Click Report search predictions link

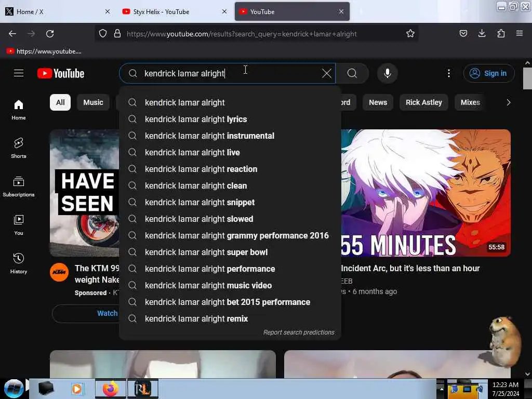pyautogui.click(x=299, y=332)
